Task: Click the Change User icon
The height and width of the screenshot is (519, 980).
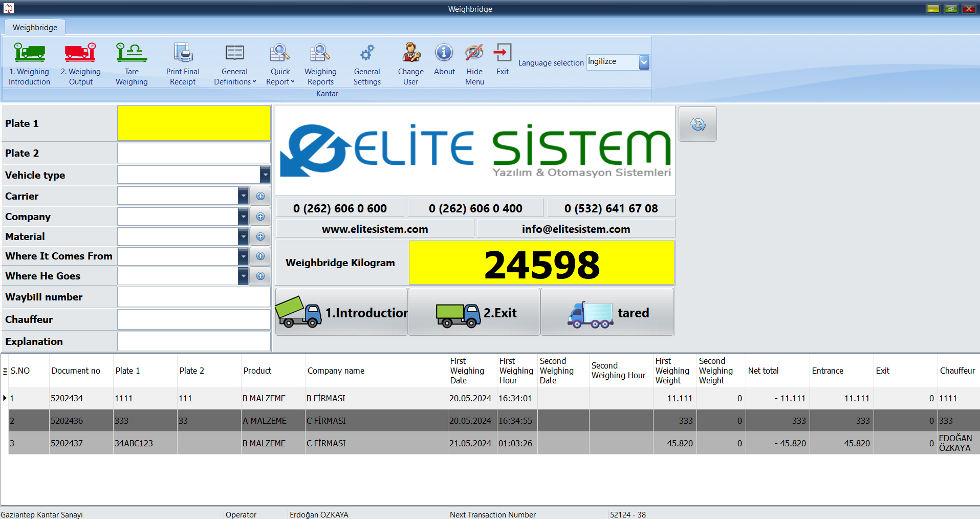Action: tap(410, 53)
